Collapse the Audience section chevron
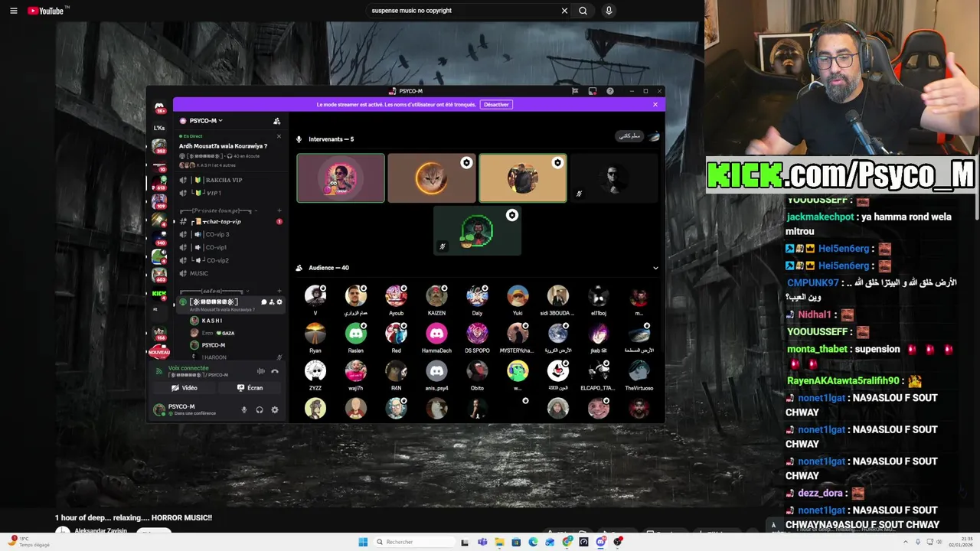Image resolution: width=980 pixels, height=551 pixels. click(655, 268)
